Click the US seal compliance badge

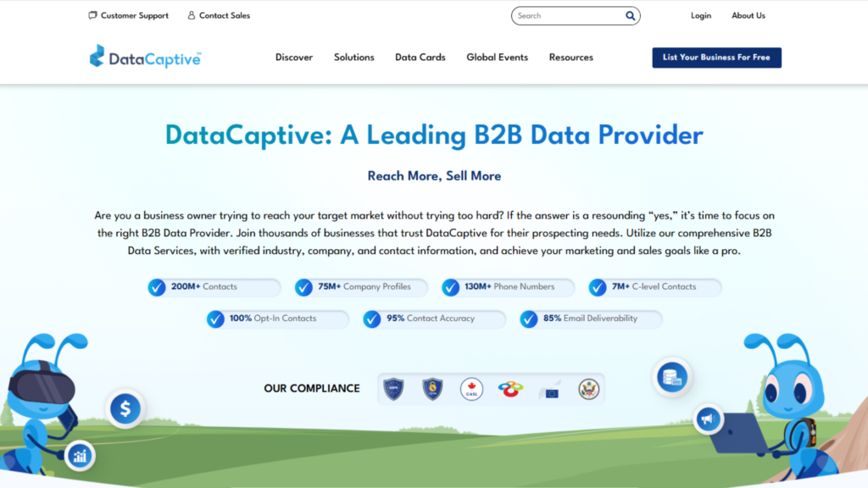pos(589,389)
